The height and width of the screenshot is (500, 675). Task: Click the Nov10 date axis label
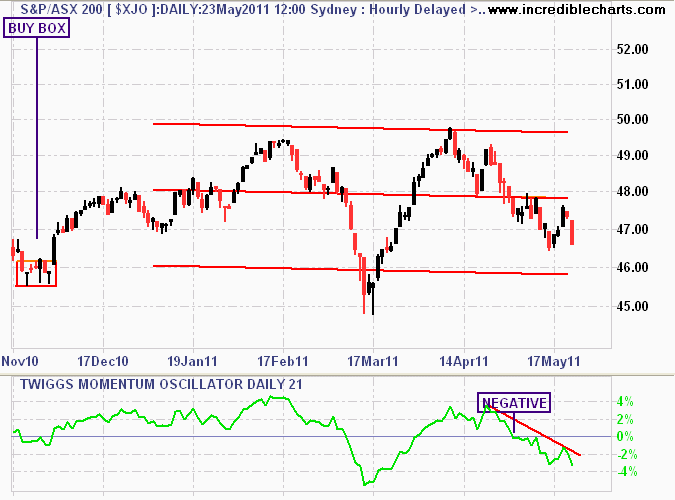[20, 361]
